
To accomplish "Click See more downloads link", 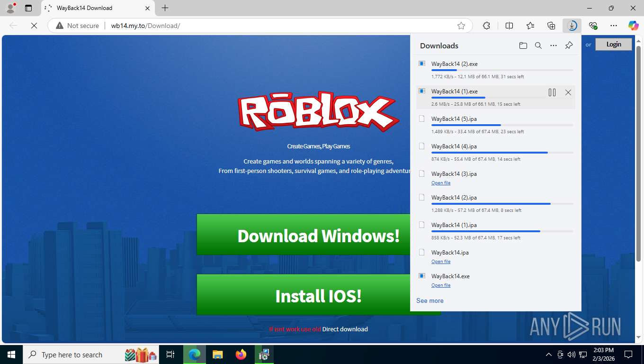I will (x=429, y=300).
